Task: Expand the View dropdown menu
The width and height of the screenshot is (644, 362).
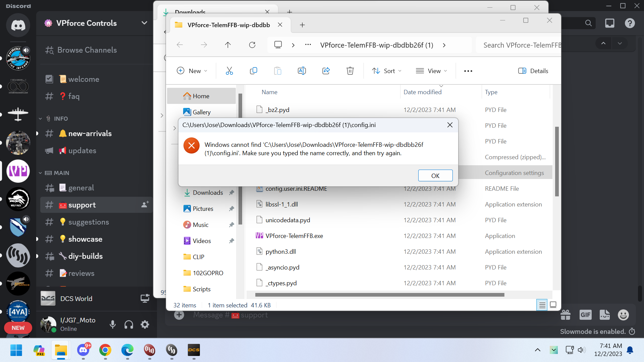Action: pos(432,71)
